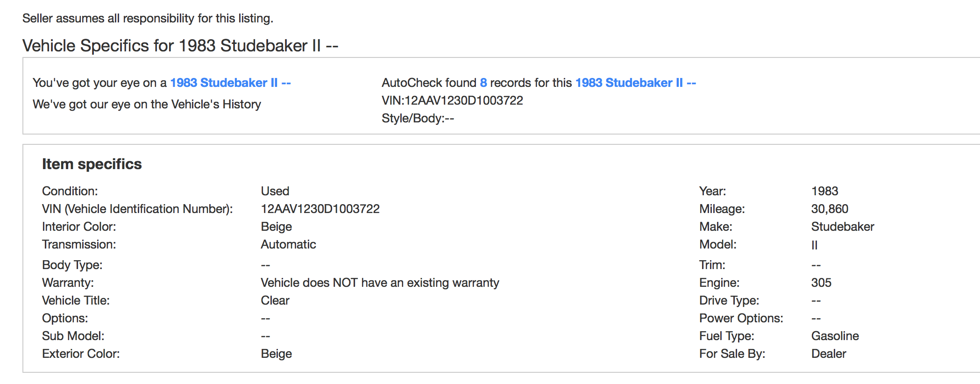Click the "Vehicle Specifics for 1983 Studebaker" heading

click(180, 46)
